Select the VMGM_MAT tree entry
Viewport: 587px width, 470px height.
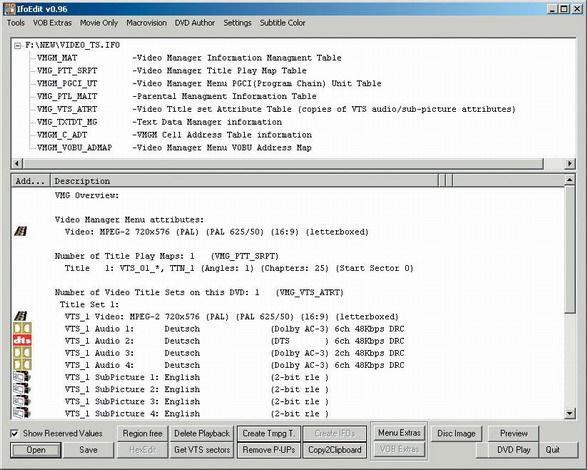pos(57,58)
